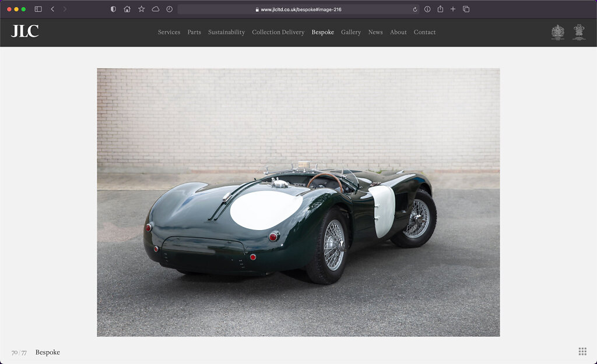Click the JLC logo
This screenshot has width=597, height=364.
[x=25, y=31]
